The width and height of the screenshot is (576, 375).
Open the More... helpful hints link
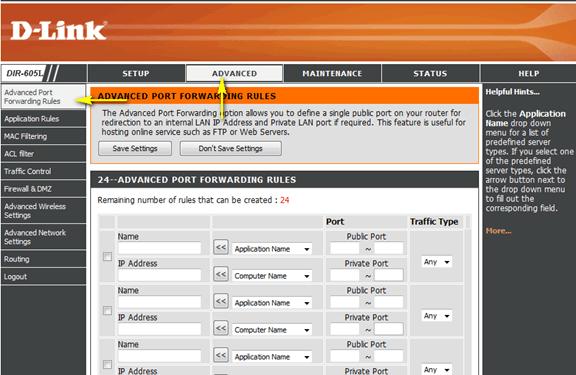498,231
